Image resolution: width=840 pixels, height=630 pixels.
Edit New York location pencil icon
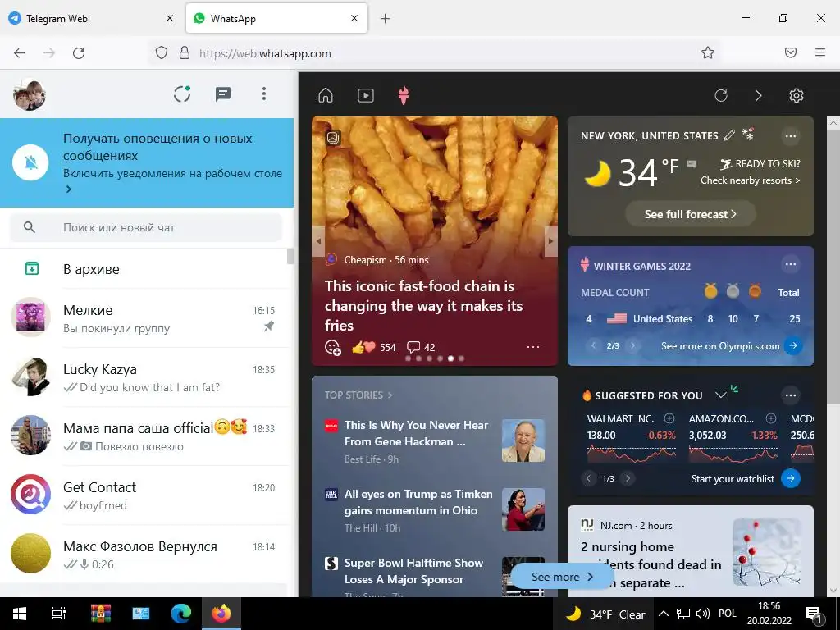(x=729, y=135)
